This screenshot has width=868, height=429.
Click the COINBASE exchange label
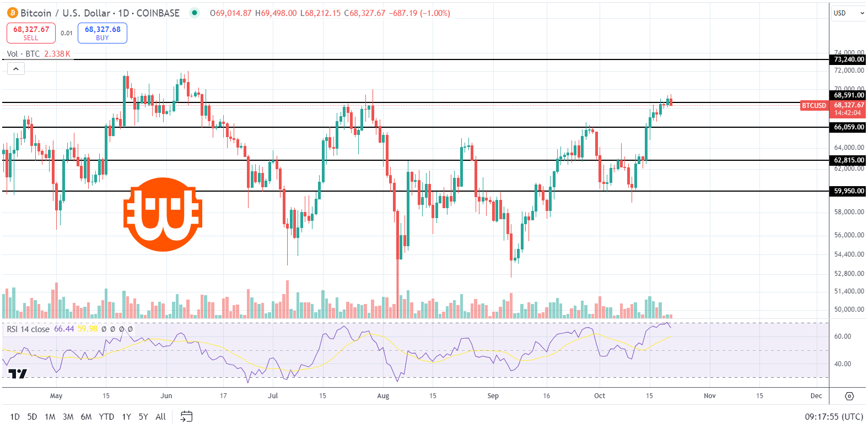158,13
